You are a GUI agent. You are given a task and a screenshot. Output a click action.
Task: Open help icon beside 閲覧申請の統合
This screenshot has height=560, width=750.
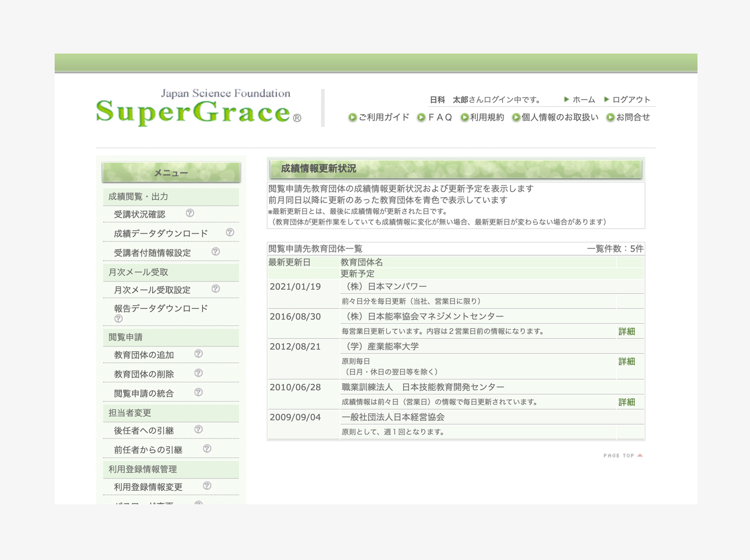click(x=198, y=392)
